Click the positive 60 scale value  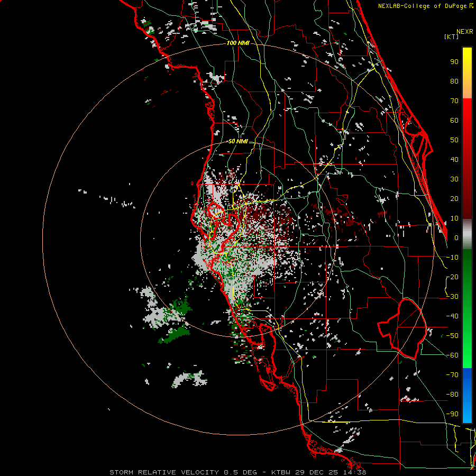click(454, 120)
